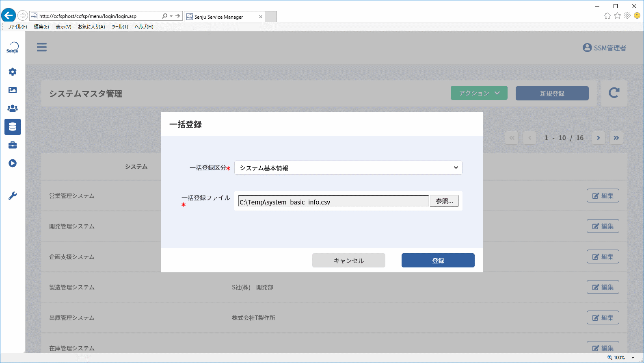
Task: Go to first page of list
Action: pyautogui.click(x=512, y=138)
